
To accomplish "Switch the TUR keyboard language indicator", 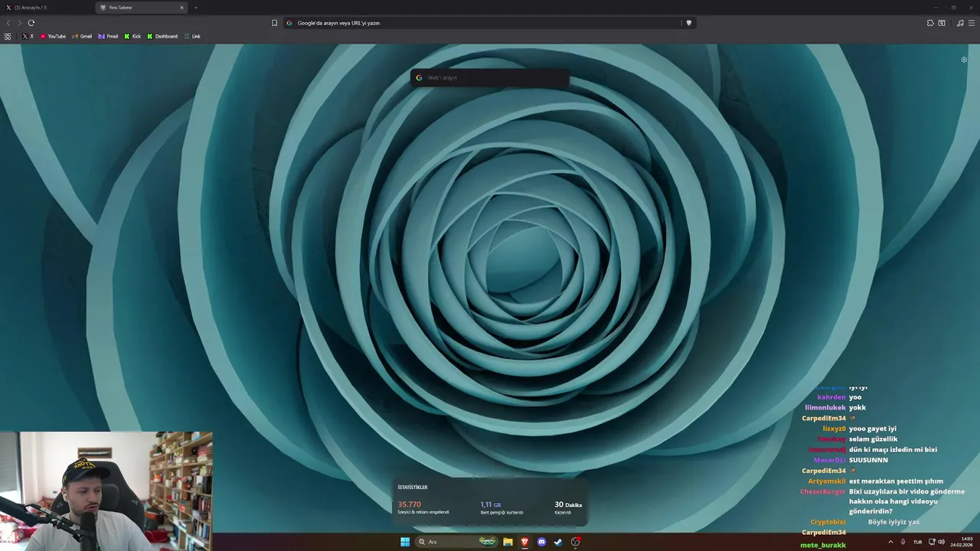I will pos(917,542).
